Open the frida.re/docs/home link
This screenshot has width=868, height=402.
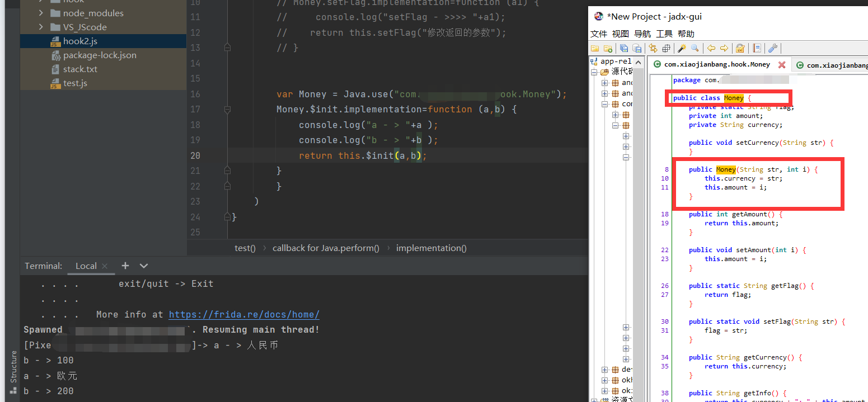(244, 315)
